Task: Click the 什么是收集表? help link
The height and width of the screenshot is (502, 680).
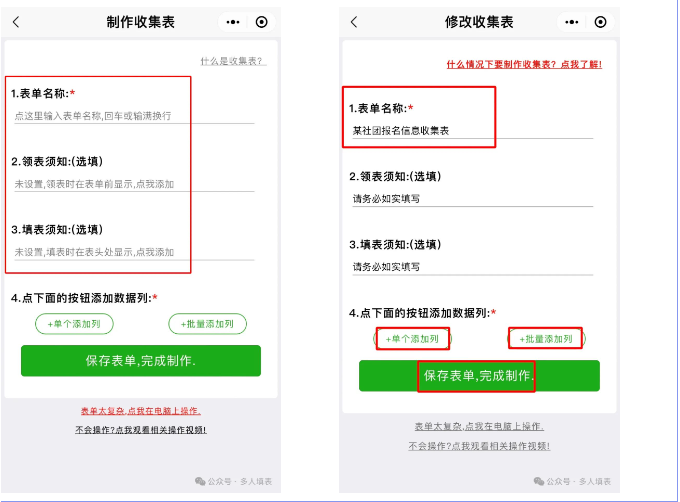Action: point(233,61)
